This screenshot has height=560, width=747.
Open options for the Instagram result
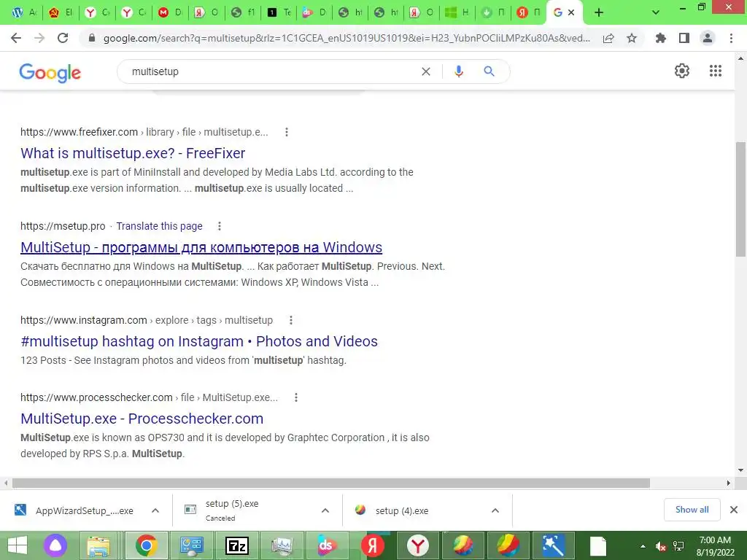pos(290,320)
